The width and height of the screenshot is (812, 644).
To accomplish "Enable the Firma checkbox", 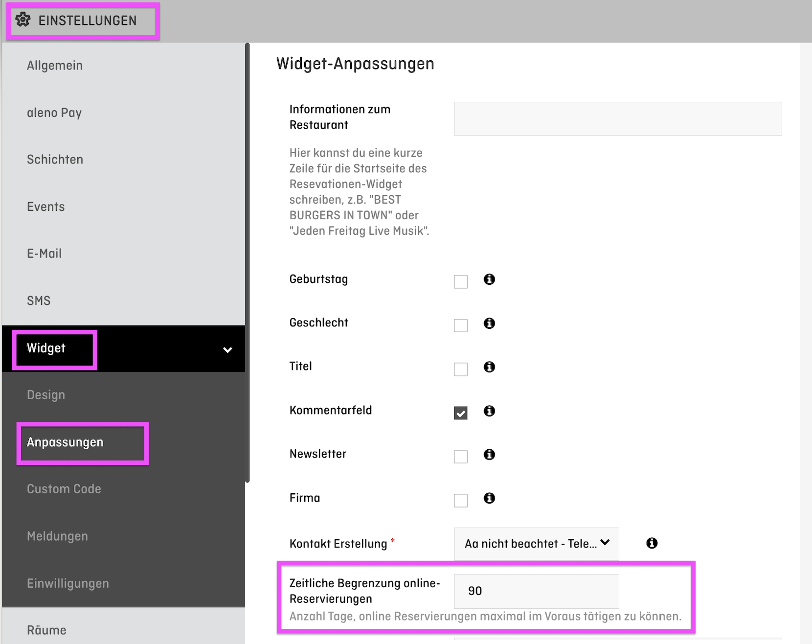I will coord(460,500).
